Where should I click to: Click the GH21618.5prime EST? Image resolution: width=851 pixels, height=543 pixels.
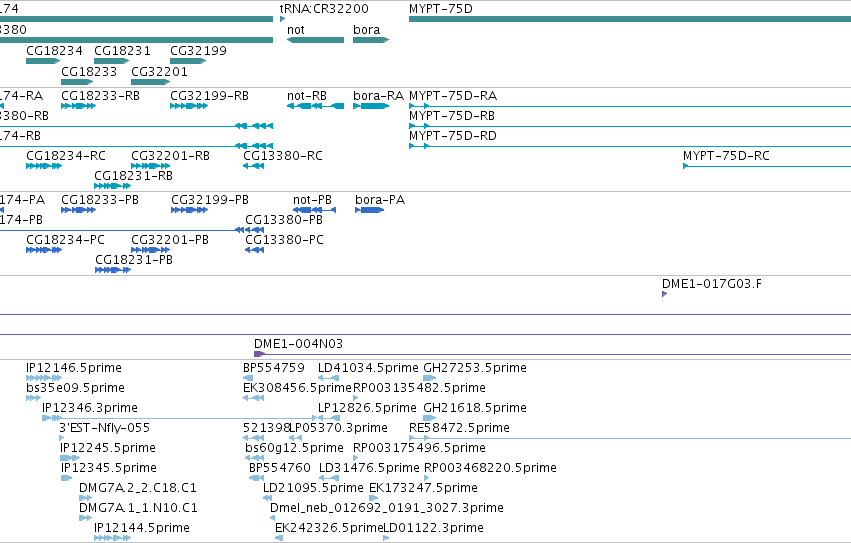[430, 418]
